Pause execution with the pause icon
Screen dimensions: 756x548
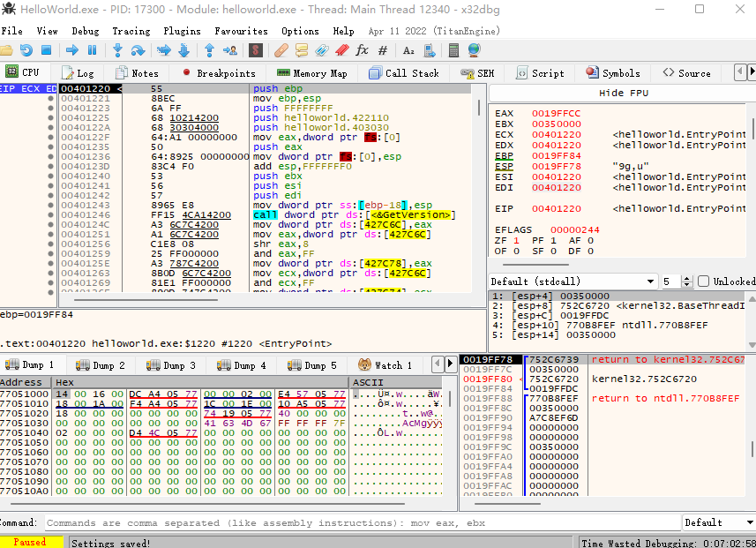(92, 50)
